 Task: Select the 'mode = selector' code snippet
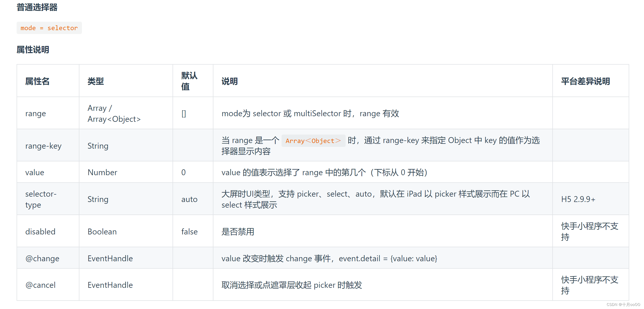coord(49,28)
